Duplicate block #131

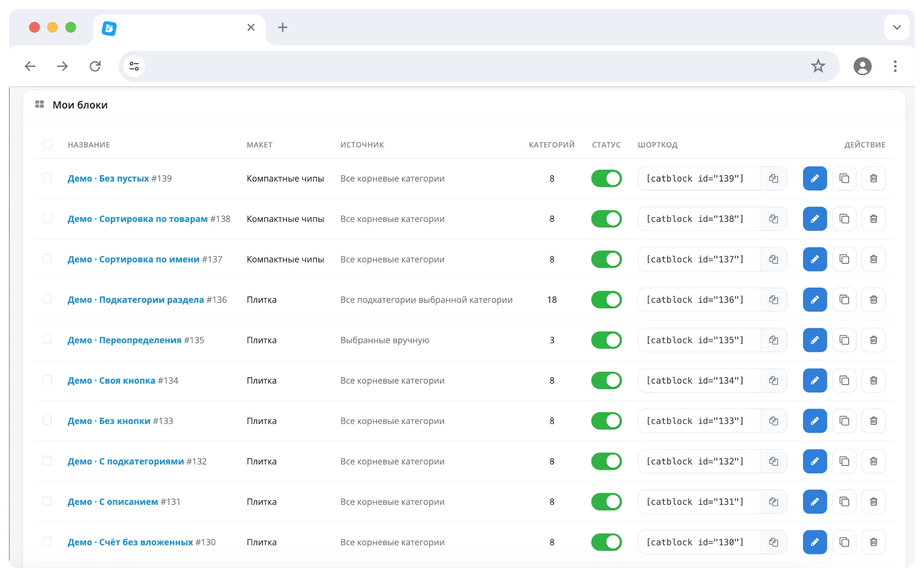click(844, 502)
